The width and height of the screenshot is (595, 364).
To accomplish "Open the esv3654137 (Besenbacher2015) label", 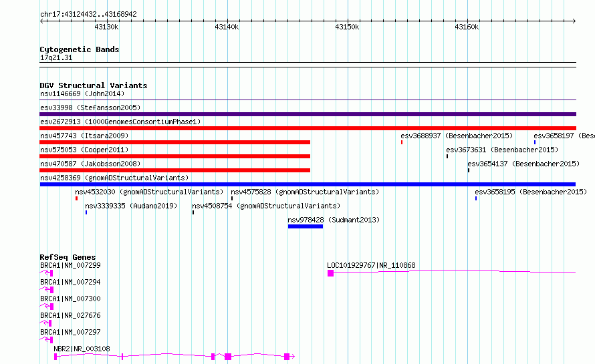I will pos(523,164).
